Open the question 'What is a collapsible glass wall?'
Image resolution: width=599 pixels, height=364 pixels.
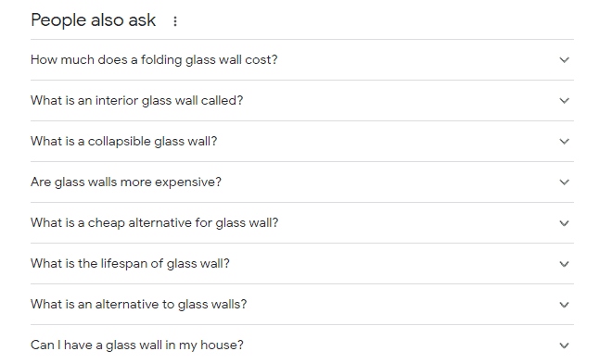[123, 142]
